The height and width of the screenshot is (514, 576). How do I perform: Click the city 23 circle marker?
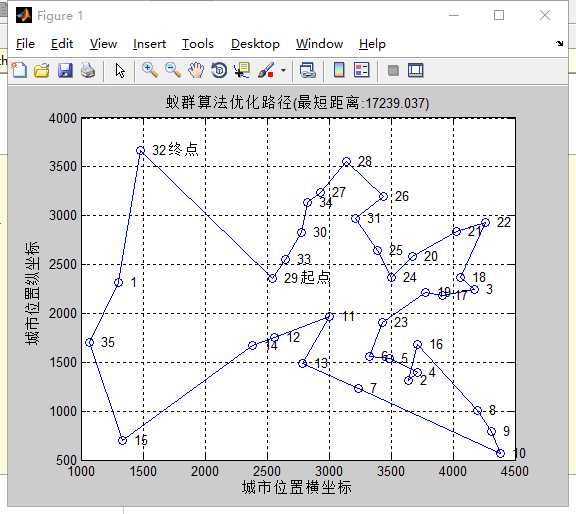tap(382, 323)
